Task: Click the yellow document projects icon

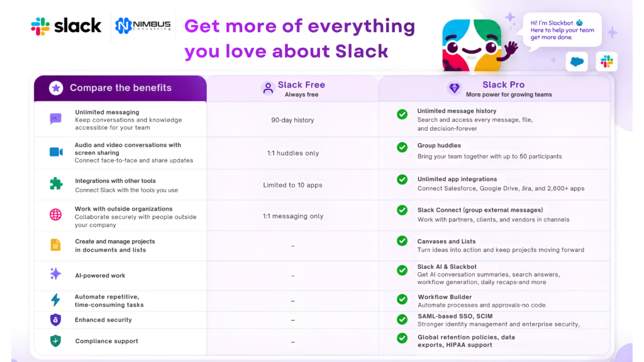Action: [x=55, y=245]
